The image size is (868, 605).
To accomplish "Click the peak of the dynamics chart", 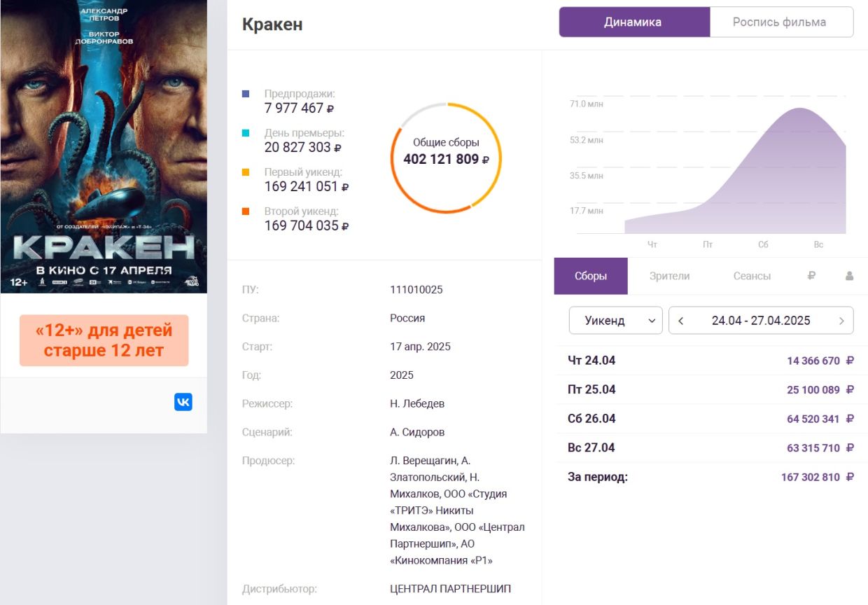I will pyautogui.click(x=798, y=110).
